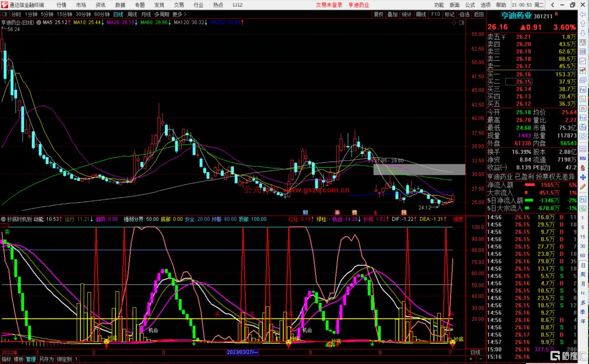Open the line chart icon in right sidebar

coord(583,61)
